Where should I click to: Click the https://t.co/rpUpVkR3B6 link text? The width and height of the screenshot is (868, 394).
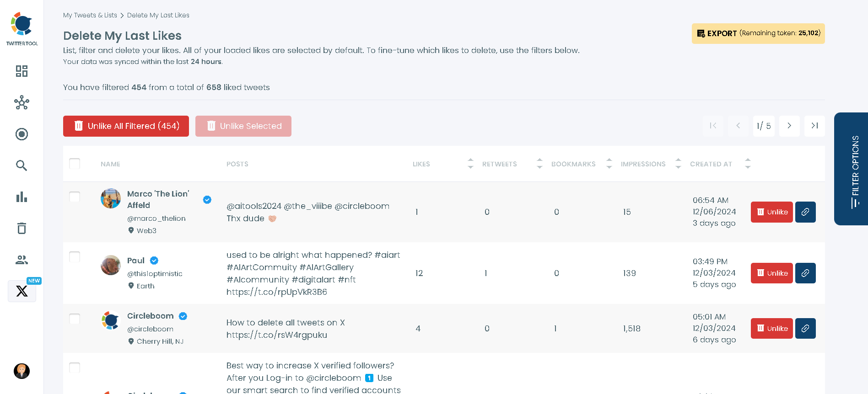tap(277, 292)
